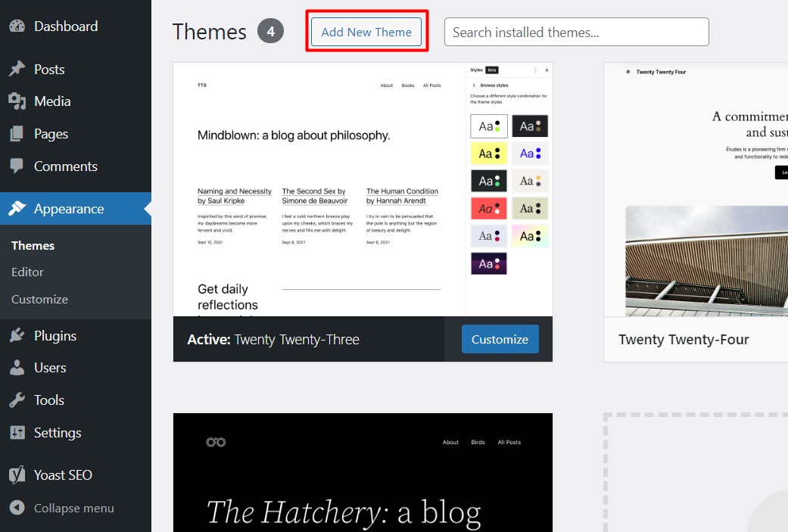Click the Posts pushpin icon
788x532 pixels.
(17, 69)
